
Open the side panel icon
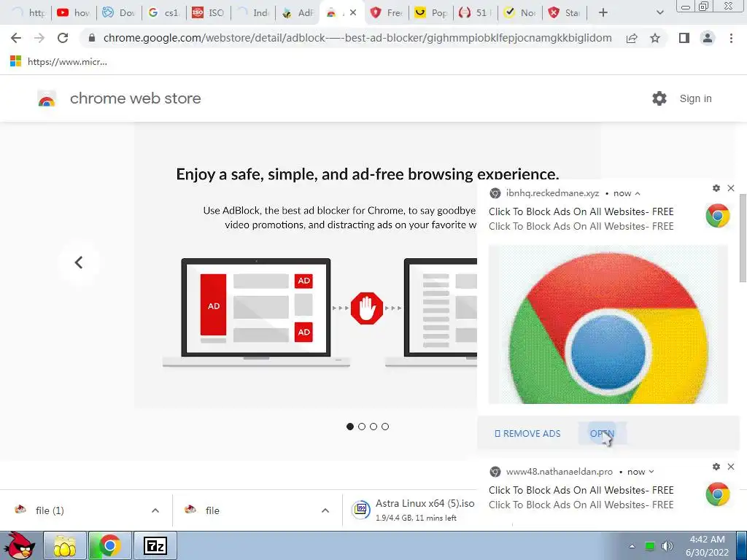[x=684, y=38]
